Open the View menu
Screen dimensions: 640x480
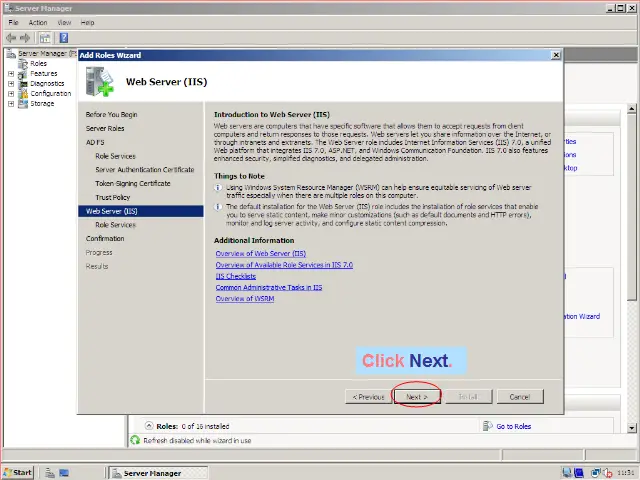pyautogui.click(x=64, y=22)
